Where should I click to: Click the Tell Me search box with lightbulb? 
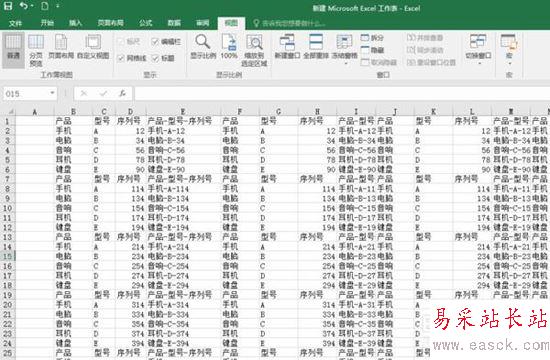[288, 24]
